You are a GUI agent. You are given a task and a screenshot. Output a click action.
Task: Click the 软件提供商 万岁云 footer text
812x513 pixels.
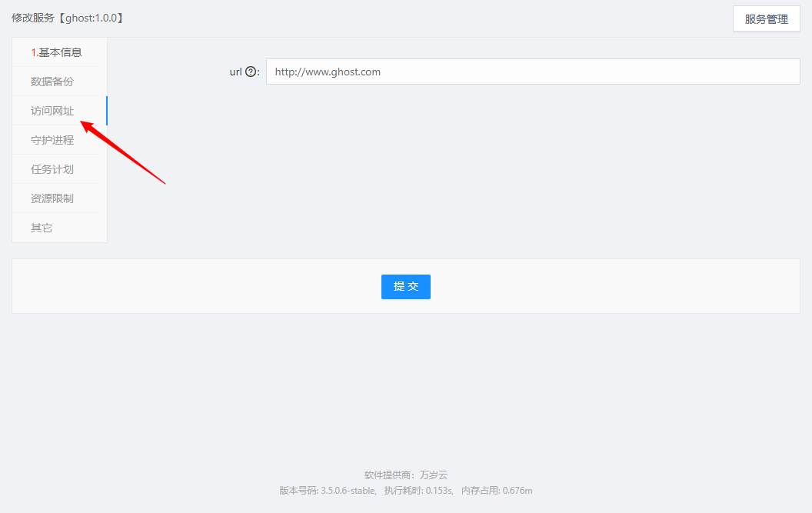pos(405,475)
